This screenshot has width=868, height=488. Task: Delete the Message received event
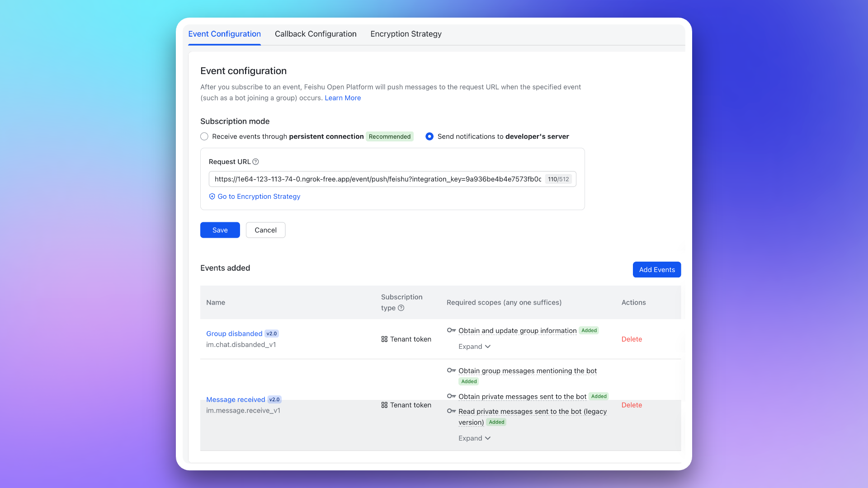coord(631,405)
